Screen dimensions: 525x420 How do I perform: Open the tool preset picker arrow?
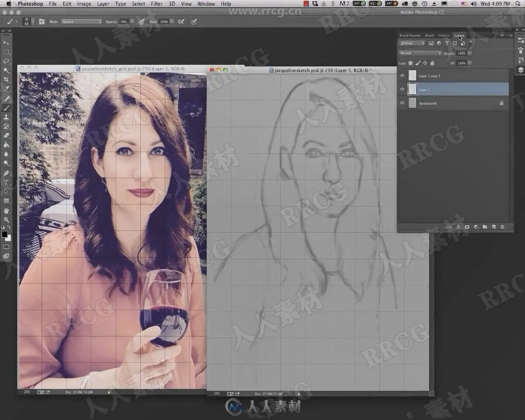coord(16,21)
